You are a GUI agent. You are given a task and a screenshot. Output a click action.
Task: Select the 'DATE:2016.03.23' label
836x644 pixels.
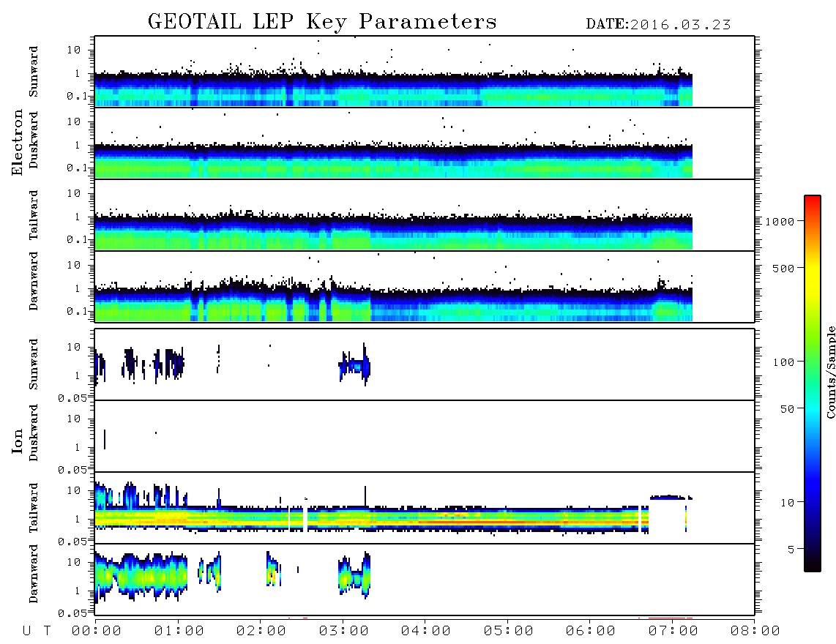pyautogui.click(x=658, y=25)
